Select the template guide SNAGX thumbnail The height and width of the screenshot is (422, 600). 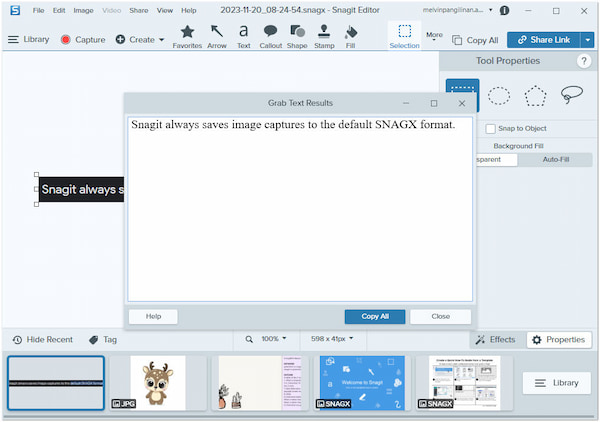pos(465,383)
